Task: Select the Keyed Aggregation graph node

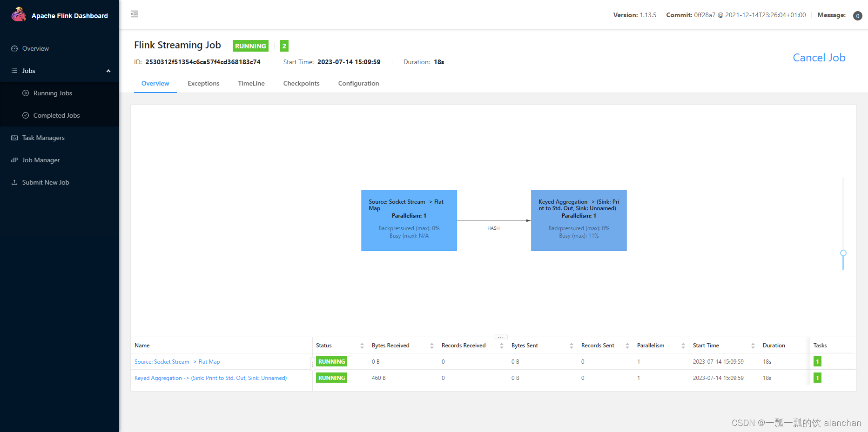Action: pos(579,220)
